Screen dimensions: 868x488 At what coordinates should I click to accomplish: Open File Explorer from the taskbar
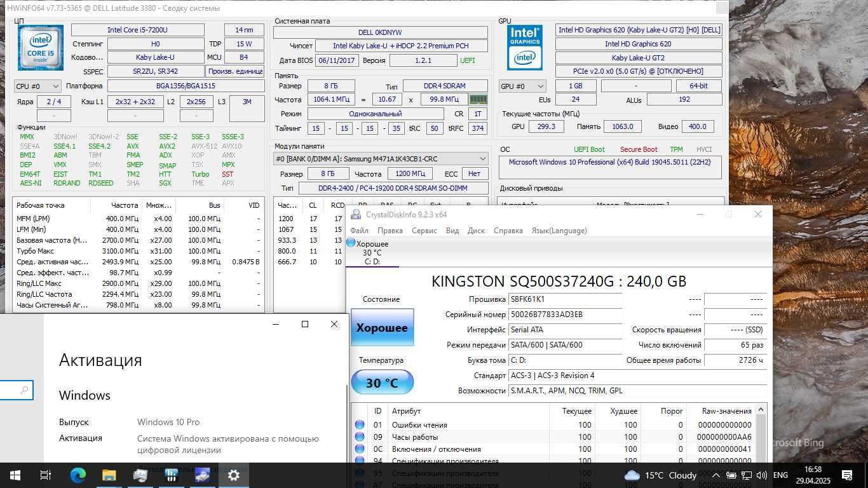[109, 475]
